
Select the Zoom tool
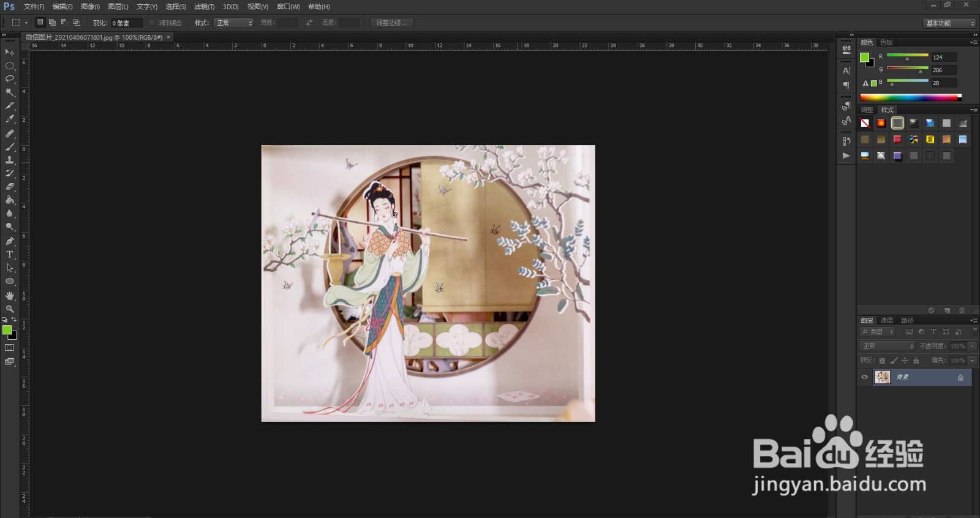[x=9, y=309]
